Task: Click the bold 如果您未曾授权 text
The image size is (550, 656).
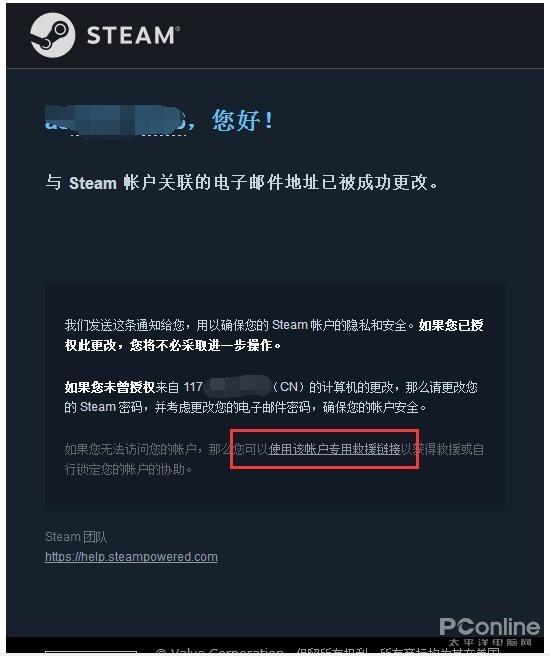Action: (x=110, y=387)
